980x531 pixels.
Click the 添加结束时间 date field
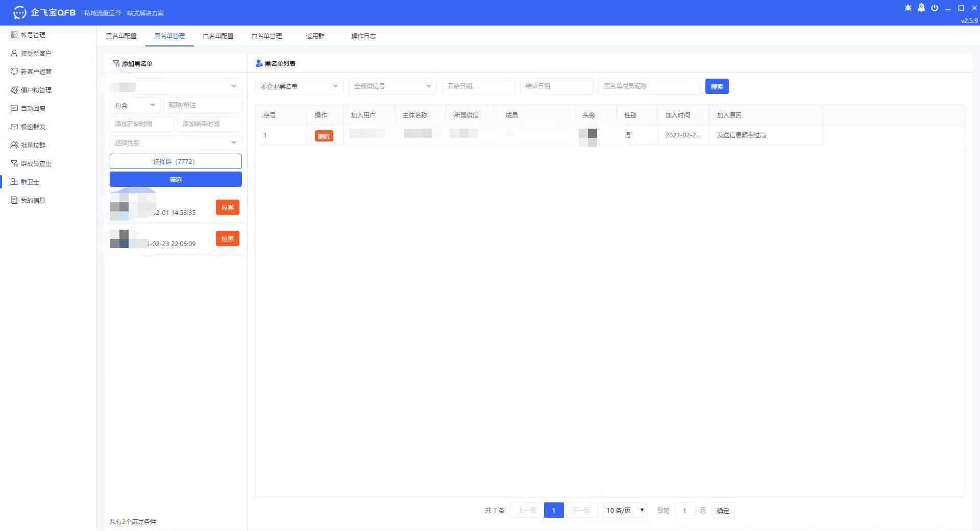click(209, 124)
